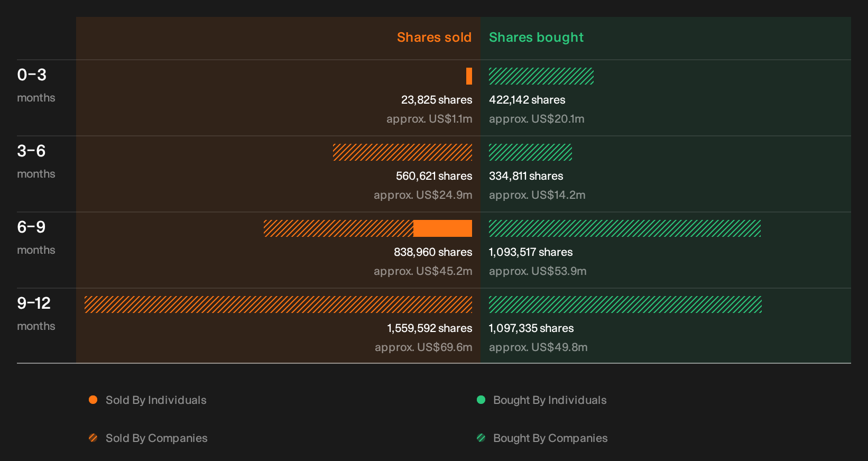Click the "approx. US$49.8m" amount
The image size is (868, 461).
[538, 347]
